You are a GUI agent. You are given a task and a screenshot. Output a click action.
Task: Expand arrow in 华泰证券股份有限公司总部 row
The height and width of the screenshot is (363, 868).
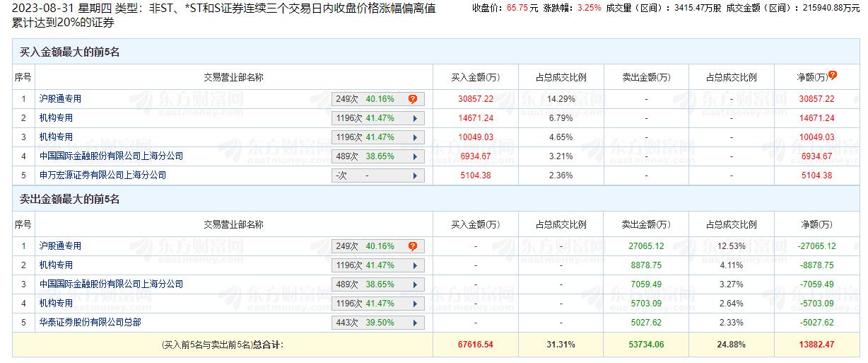[x=414, y=323]
